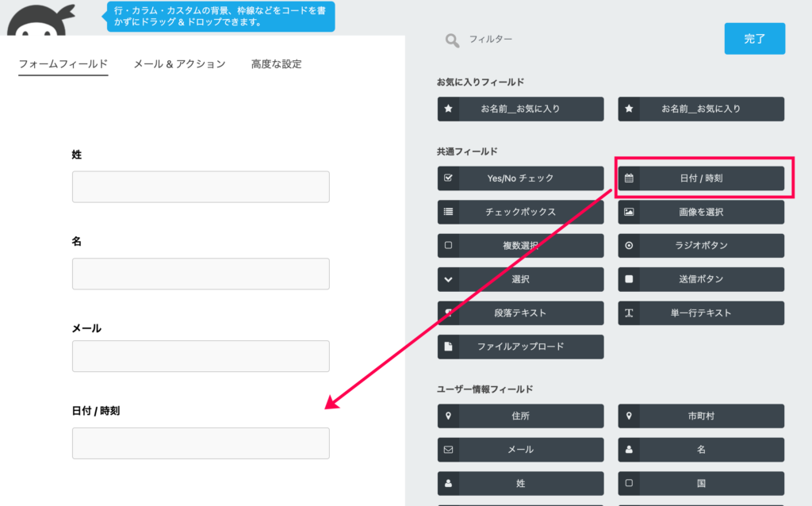Click the star icon on first お名前__お気に入り field
Image resolution: width=812 pixels, height=506 pixels.
tap(449, 109)
